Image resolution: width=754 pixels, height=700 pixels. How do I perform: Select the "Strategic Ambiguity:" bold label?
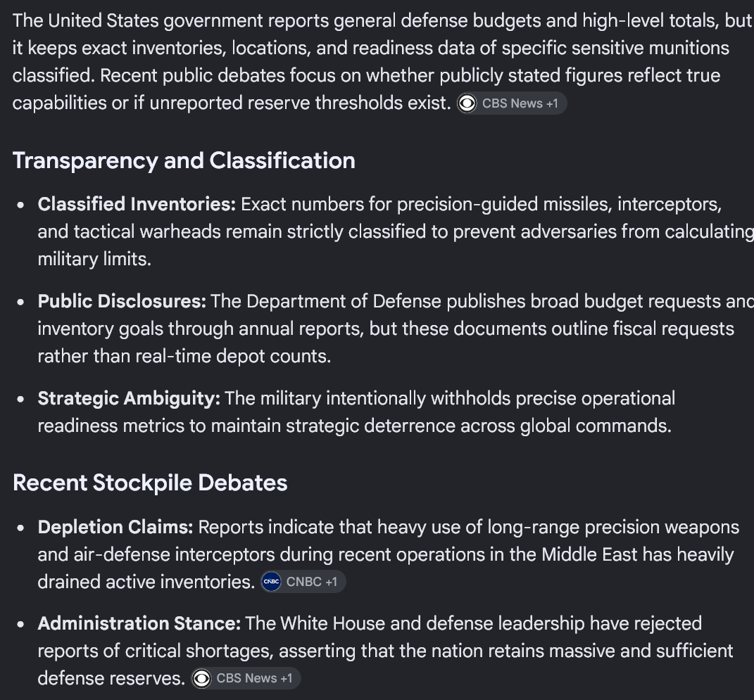129,398
